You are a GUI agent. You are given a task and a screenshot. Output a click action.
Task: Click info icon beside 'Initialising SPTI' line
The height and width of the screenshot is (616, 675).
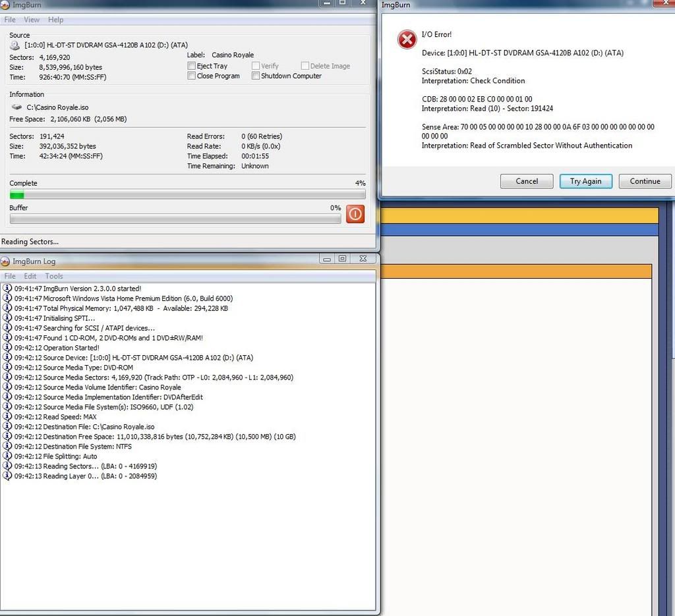click(7, 318)
